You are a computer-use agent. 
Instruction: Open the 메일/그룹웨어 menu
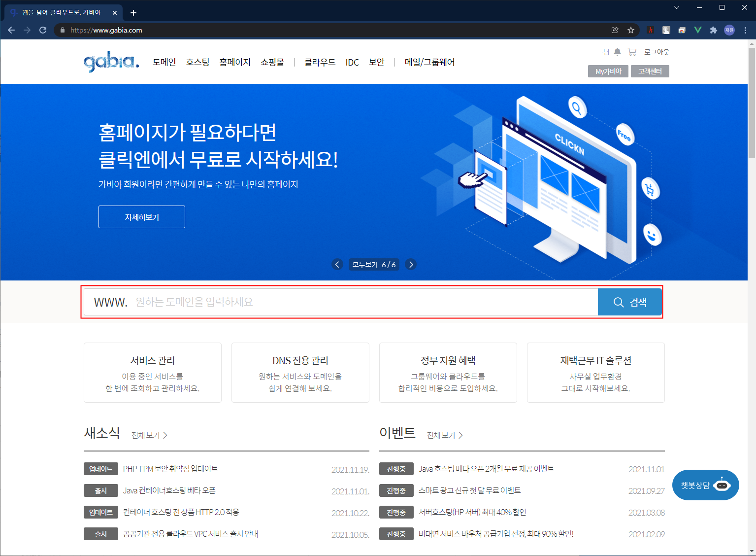[429, 62]
